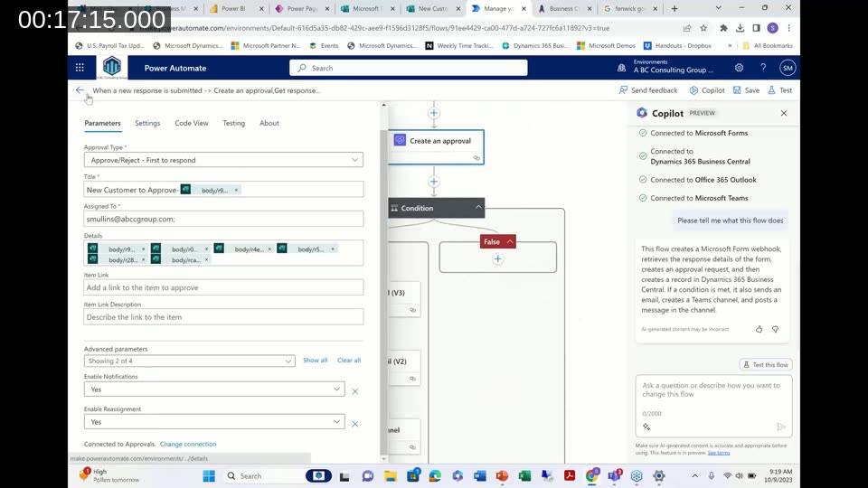Add an action in the False branch
The width and height of the screenshot is (868, 488).
(x=497, y=259)
